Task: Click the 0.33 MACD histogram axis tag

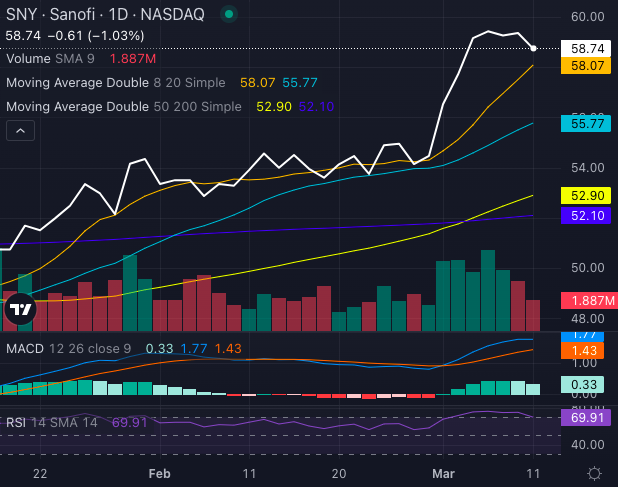Action: (x=584, y=384)
